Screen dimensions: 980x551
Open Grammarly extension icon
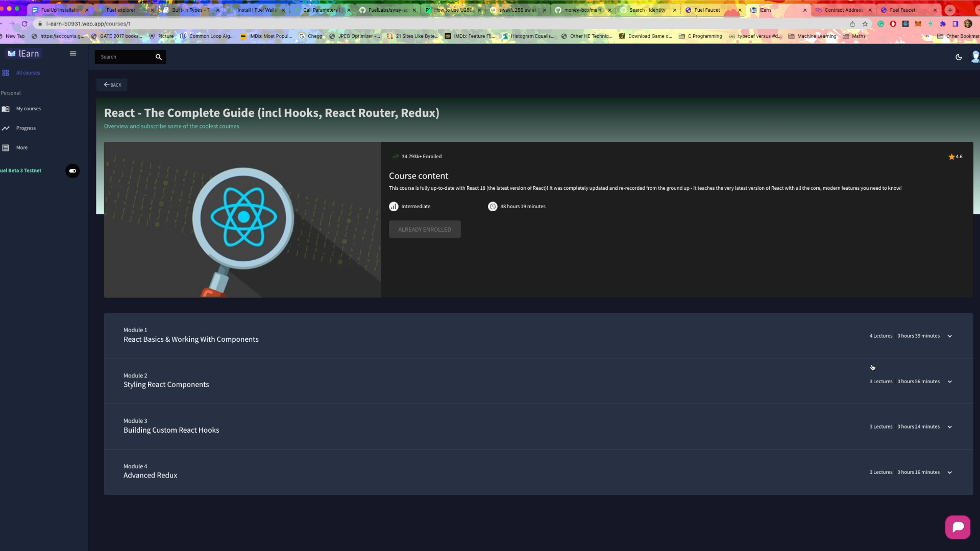click(880, 24)
